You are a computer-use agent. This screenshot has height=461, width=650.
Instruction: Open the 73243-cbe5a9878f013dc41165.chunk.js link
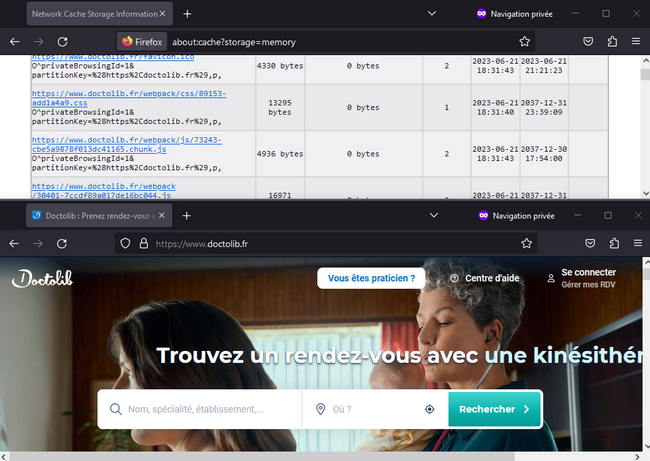point(127,144)
